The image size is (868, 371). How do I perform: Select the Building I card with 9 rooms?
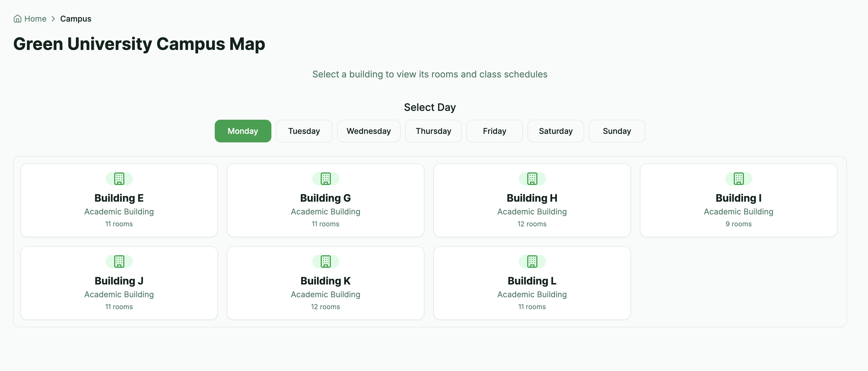738,200
